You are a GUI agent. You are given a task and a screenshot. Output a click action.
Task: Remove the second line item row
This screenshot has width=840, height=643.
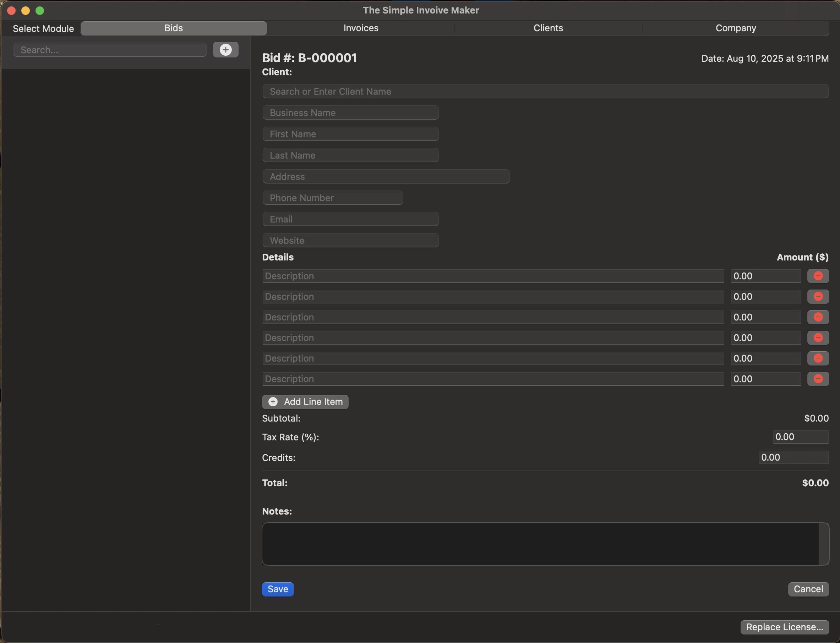coord(818,296)
